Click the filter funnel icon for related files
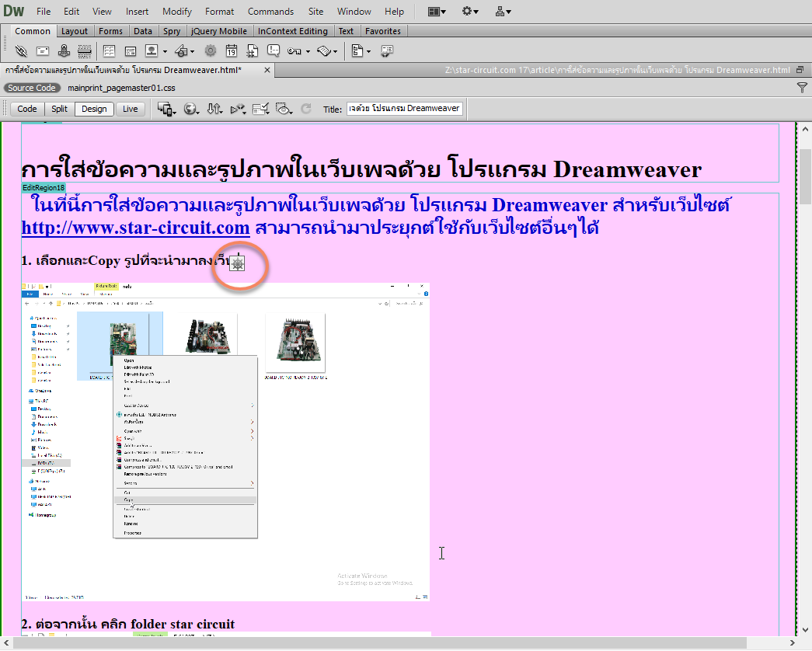Image resolution: width=812 pixels, height=651 pixels. 802,88
